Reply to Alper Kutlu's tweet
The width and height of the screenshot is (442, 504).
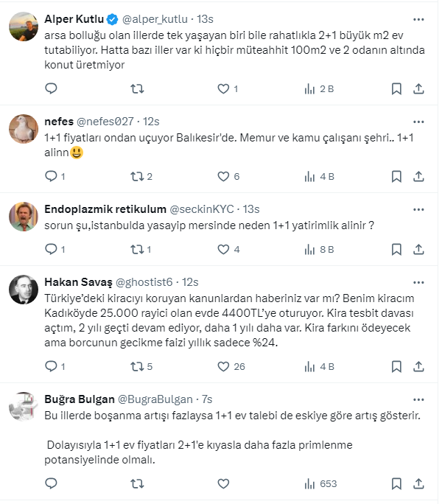coord(51,89)
